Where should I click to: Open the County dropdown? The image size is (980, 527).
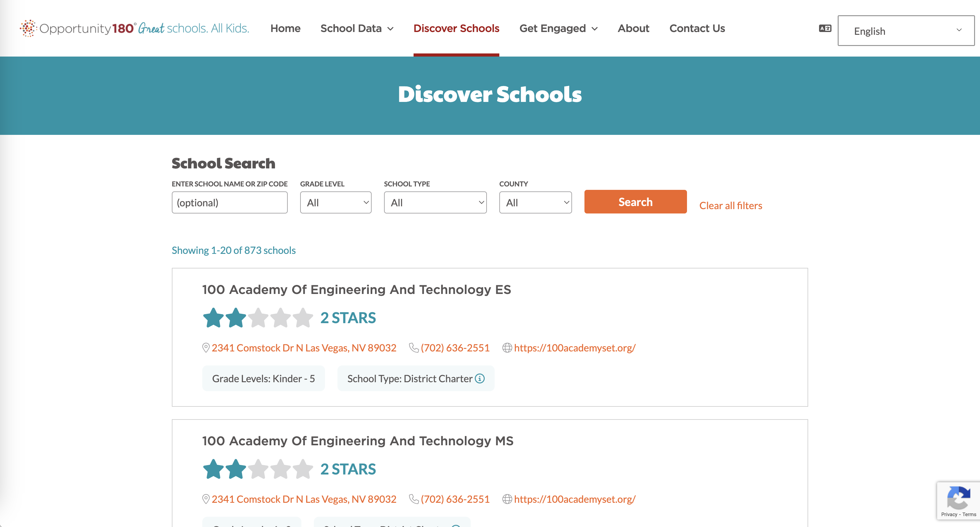tap(535, 202)
